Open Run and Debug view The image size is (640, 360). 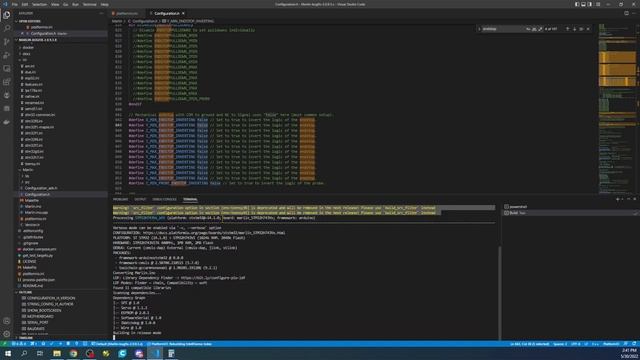pyautogui.click(x=7, y=55)
